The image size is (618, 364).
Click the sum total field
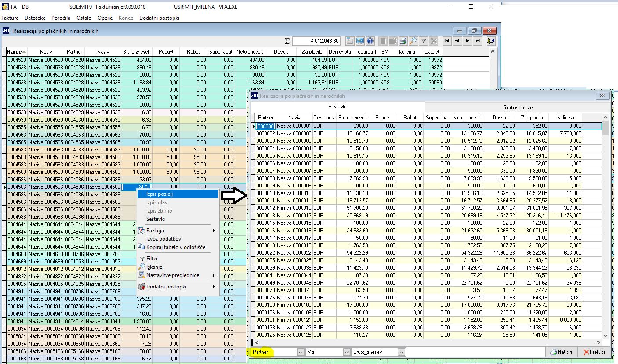tap(316, 41)
